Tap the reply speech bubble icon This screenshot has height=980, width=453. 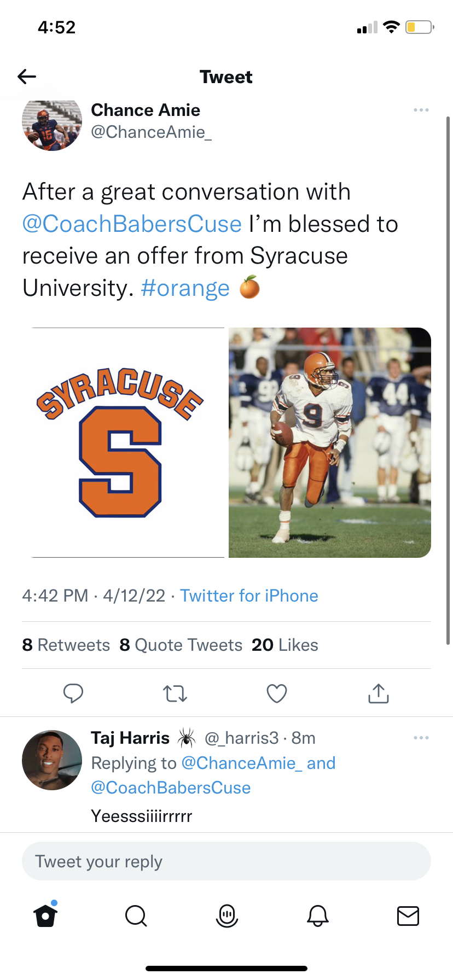pos(73,693)
